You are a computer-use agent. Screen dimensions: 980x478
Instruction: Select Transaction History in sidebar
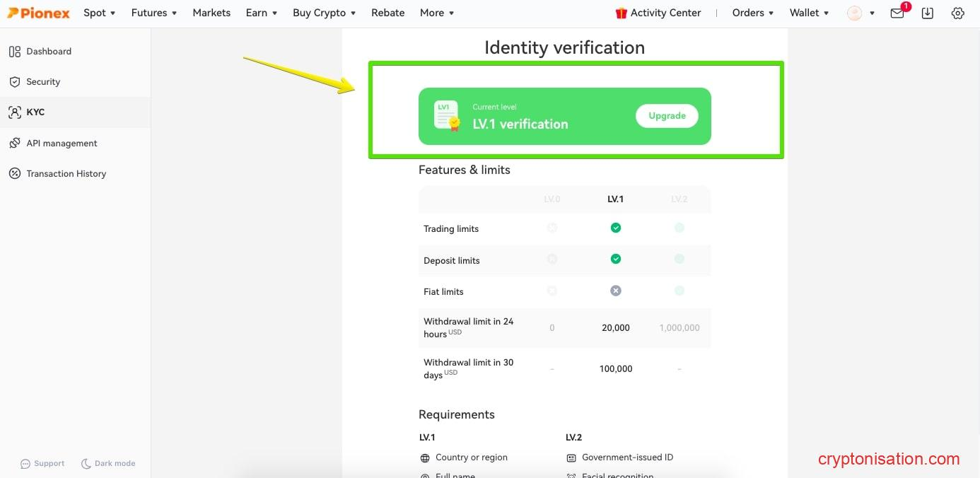[x=66, y=173]
